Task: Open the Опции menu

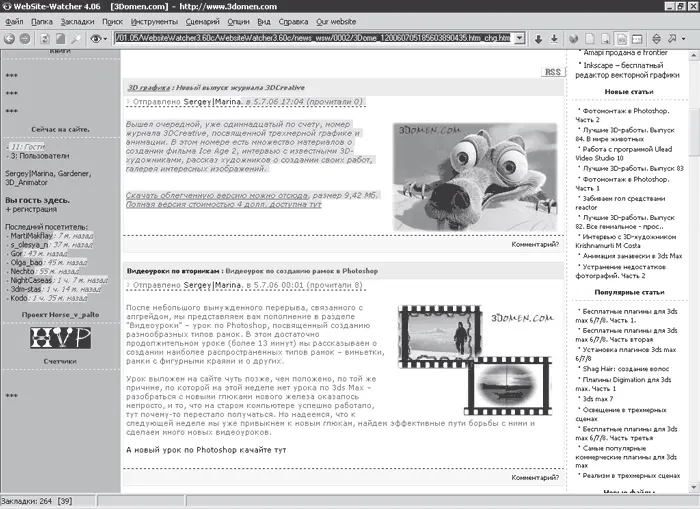Action: point(238,21)
